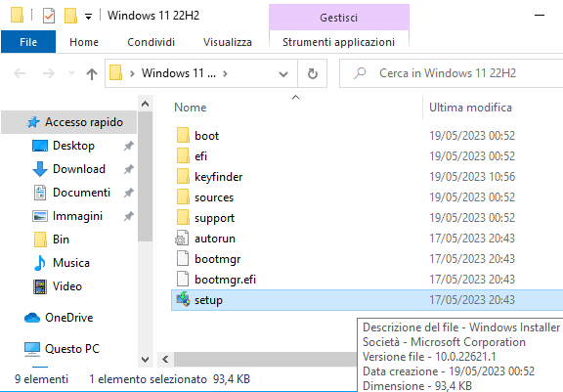Open the customize quick access toolbar dropdown
This screenshot has height=392, width=563.
click(x=88, y=17)
